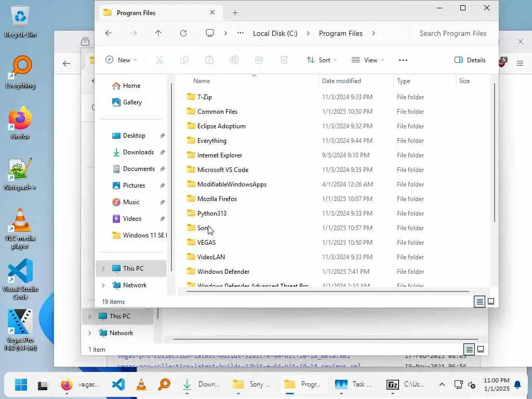The image size is (532, 399).
Task: Click the breadcrumb ellipsis for hidden path
Action: tap(240, 33)
